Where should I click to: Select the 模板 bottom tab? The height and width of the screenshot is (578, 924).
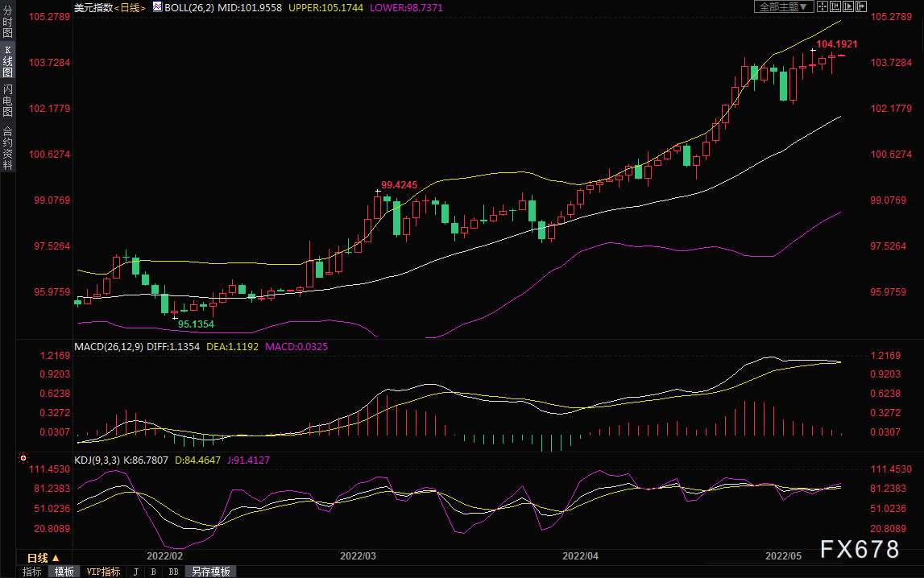tap(64, 572)
